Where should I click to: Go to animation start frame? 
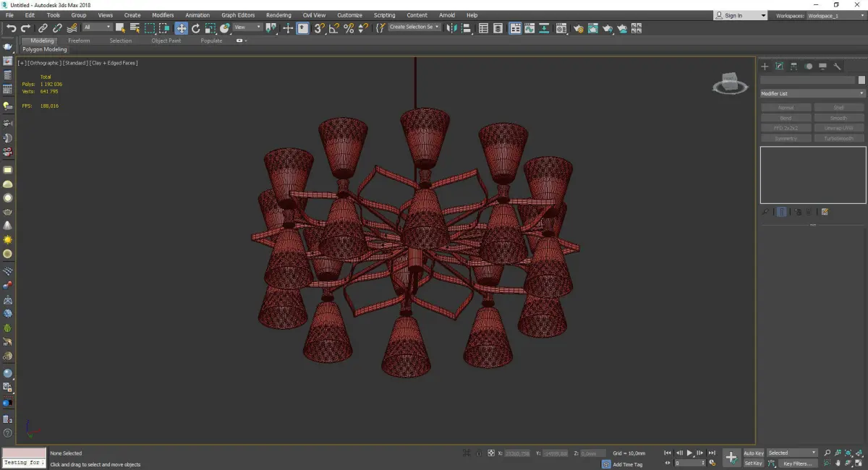(x=668, y=453)
